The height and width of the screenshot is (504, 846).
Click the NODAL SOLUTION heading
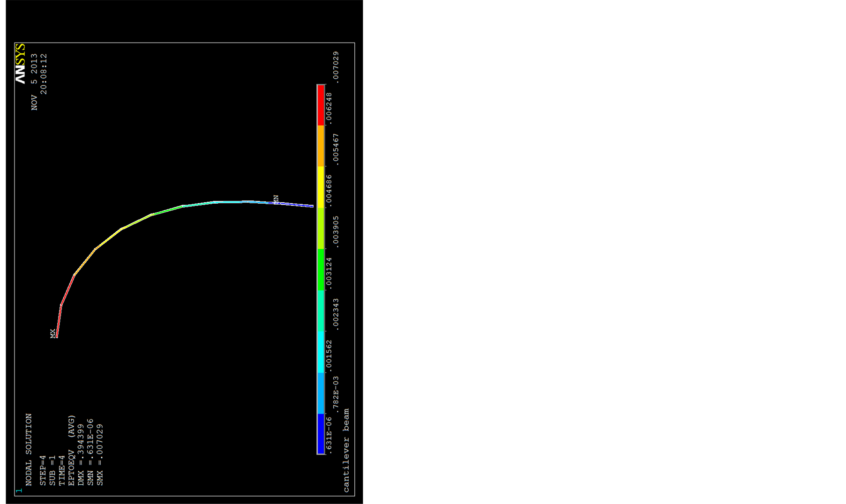pos(29,450)
